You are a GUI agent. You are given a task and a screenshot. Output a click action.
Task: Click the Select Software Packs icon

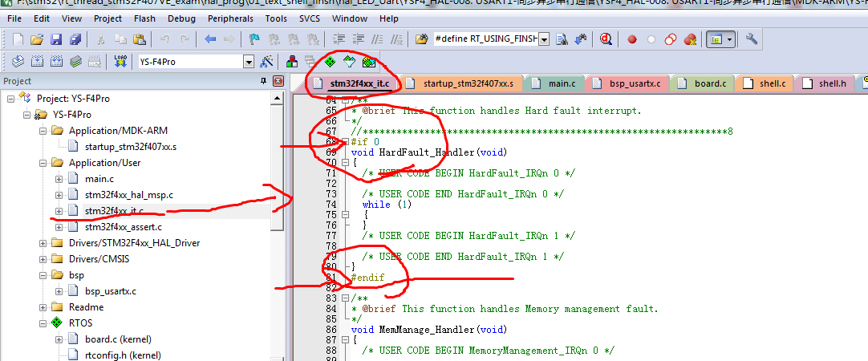(x=349, y=61)
